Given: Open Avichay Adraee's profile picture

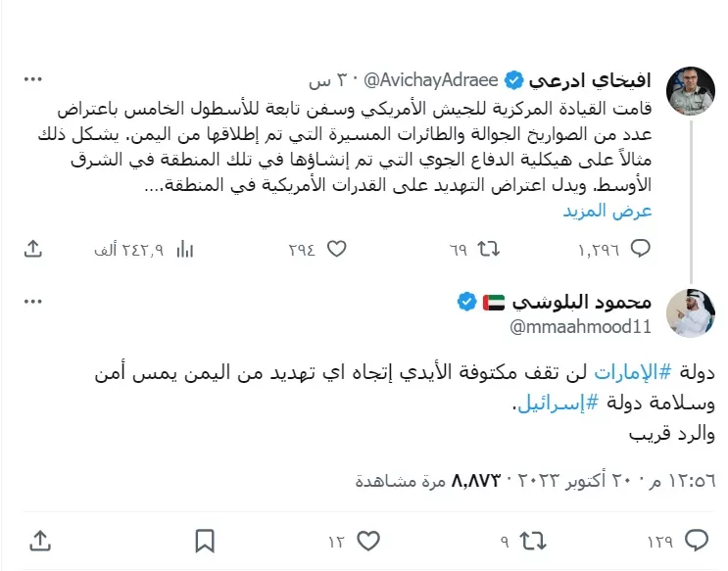Looking at the screenshot, I should coord(690,92).
